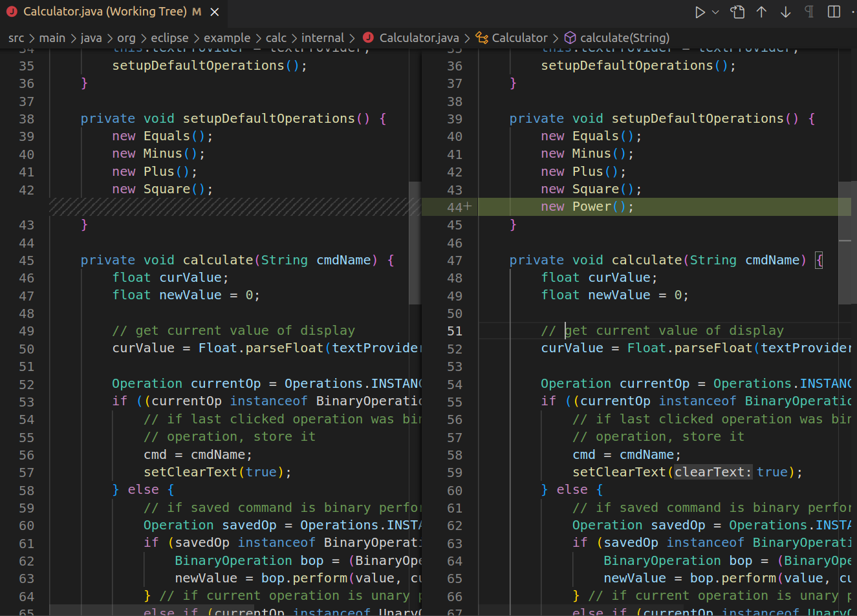Click '} else {' on right line 60
The height and width of the screenshot is (616, 857).
point(572,489)
